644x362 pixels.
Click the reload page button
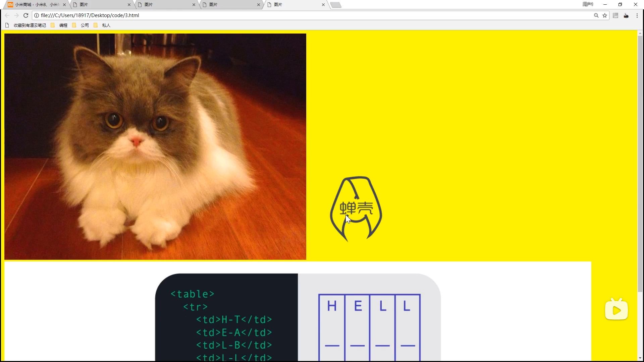click(26, 15)
